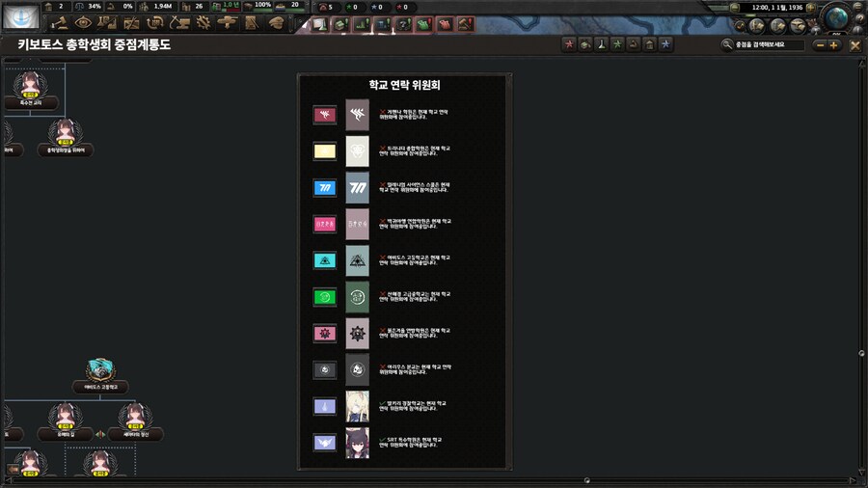This screenshot has width=868, height=488.
Task: Increase game speed with plus next to date
Action: (810, 8)
